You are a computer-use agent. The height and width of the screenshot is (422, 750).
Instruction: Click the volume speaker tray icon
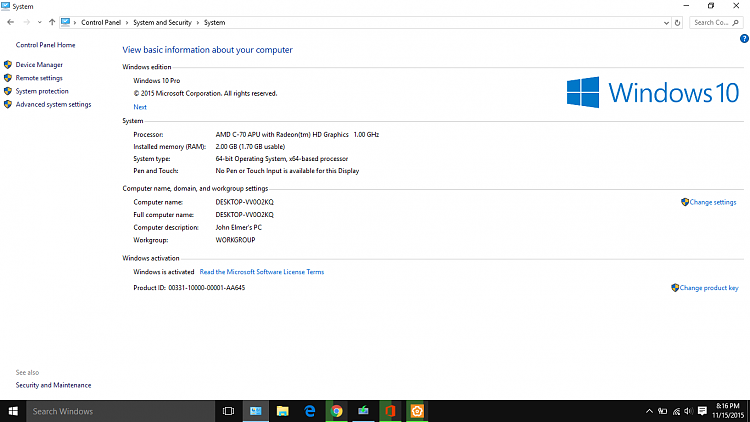click(689, 411)
